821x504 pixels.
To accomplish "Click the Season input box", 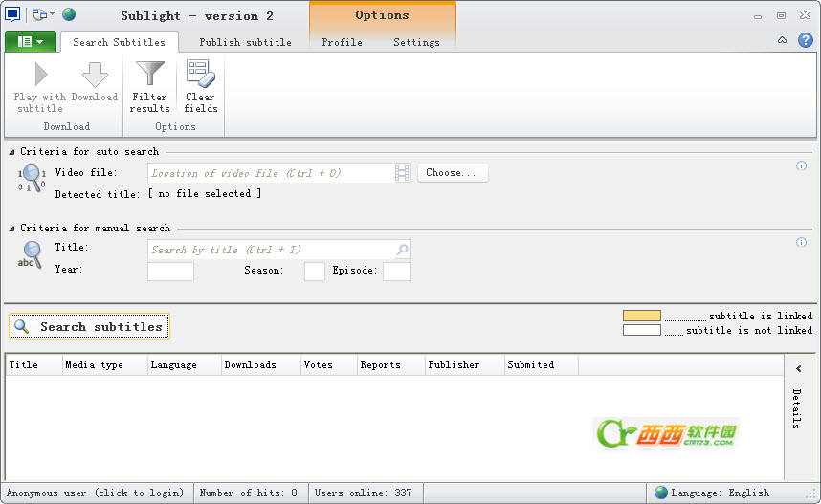I will click(315, 272).
